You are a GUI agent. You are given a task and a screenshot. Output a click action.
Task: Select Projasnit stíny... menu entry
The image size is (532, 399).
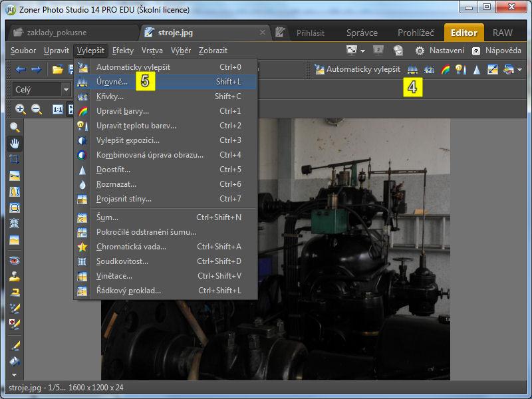[165, 198]
